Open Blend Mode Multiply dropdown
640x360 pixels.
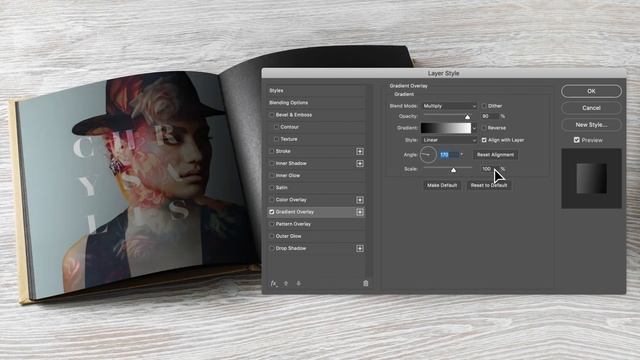pos(449,106)
